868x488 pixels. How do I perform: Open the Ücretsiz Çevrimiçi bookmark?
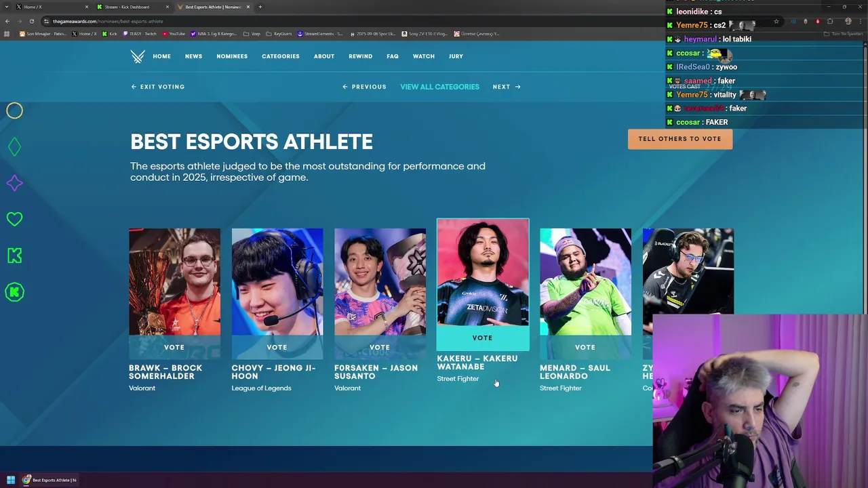[476, 34]
